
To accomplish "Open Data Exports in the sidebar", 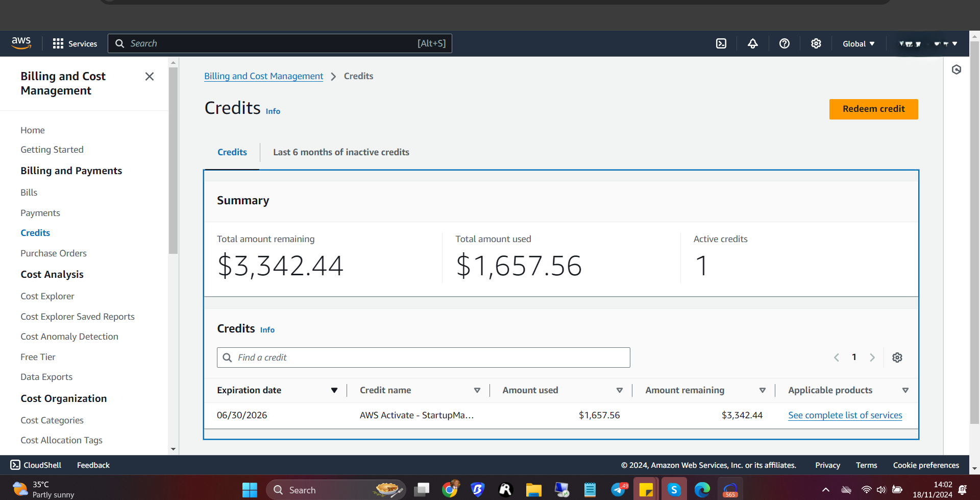I will (46, 377).
